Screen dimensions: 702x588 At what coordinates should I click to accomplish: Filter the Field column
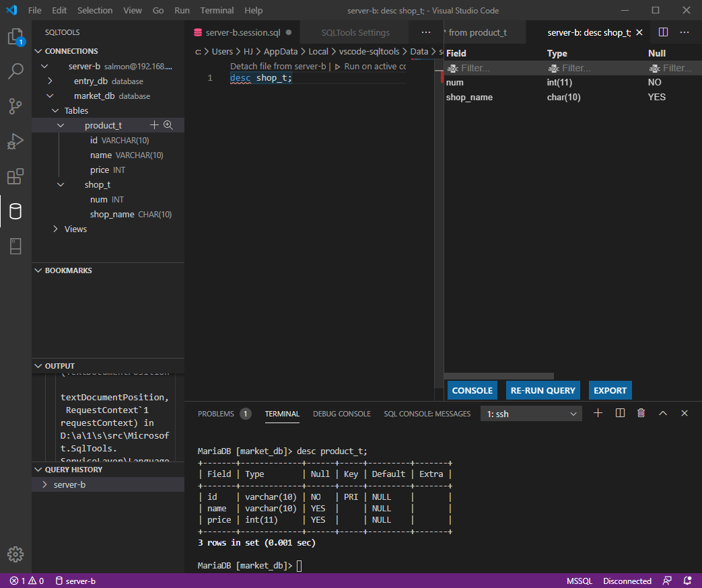[x=495, y=68]
